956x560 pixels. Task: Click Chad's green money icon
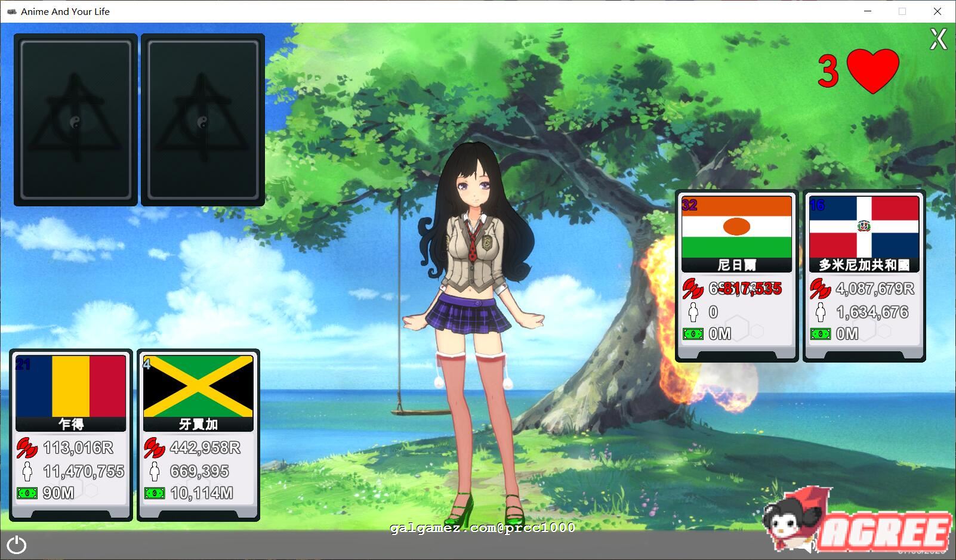[27, 493]
